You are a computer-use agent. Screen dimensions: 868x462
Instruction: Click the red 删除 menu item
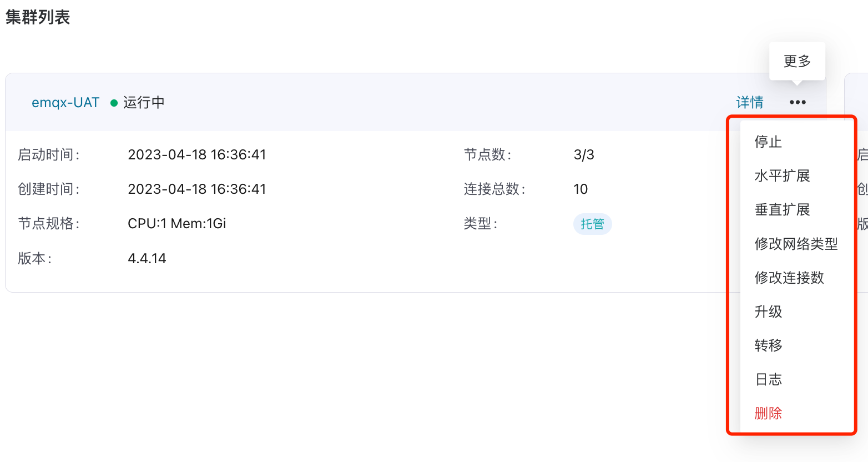(x=768, y=413)
